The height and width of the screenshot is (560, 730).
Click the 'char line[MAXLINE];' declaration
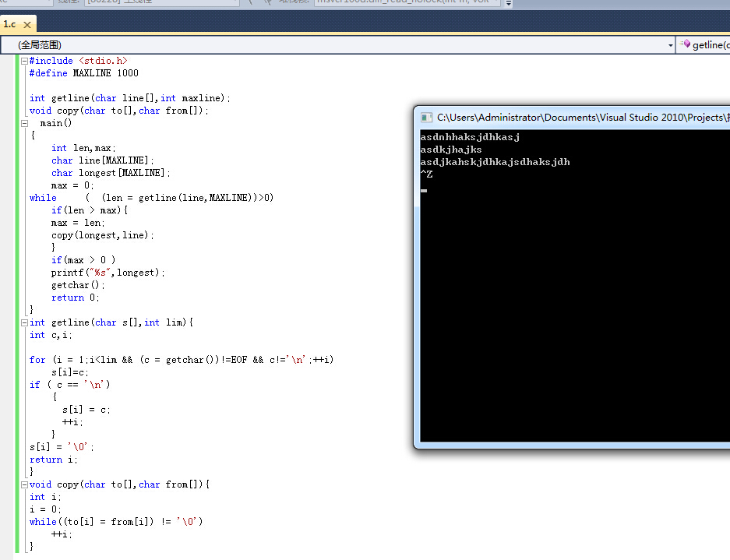(x=102, y=160)
